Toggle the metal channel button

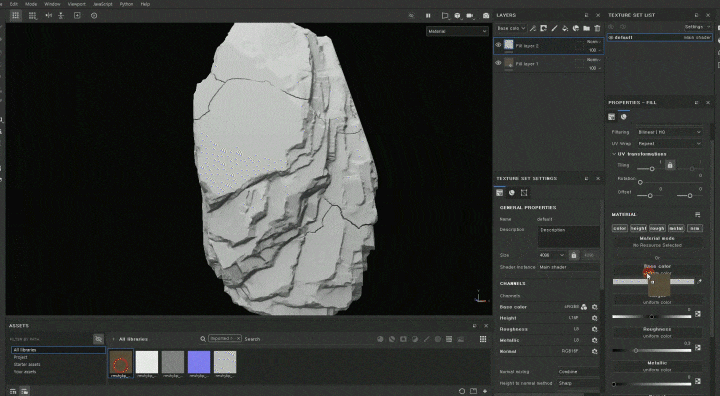point(676,228)
